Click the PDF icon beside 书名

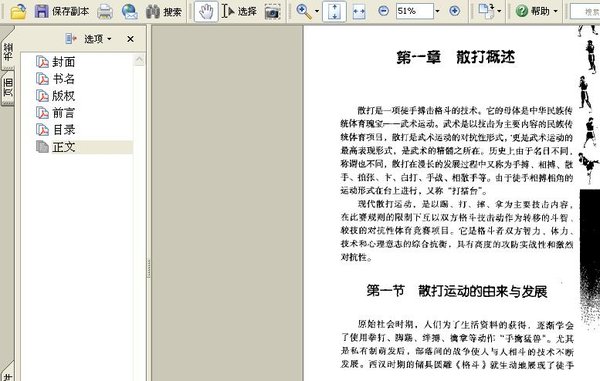click(x=42, y=79)
